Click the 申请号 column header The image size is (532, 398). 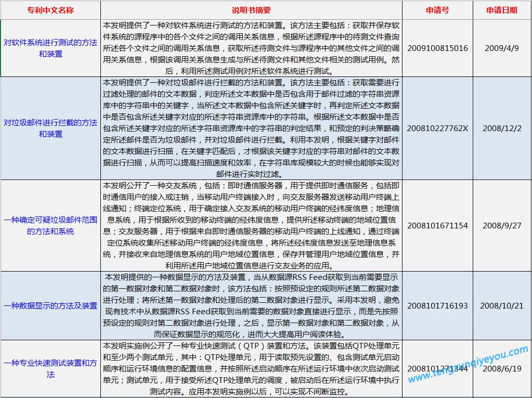438,10
